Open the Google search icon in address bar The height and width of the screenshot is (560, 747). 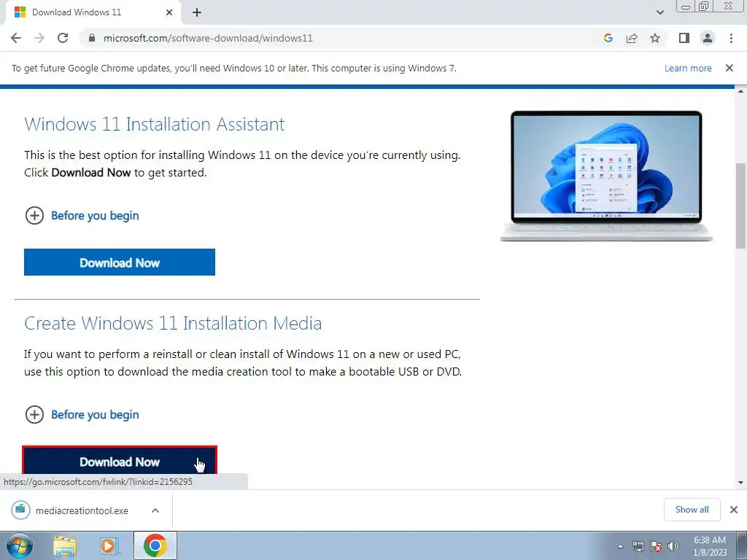pos(608,38)
